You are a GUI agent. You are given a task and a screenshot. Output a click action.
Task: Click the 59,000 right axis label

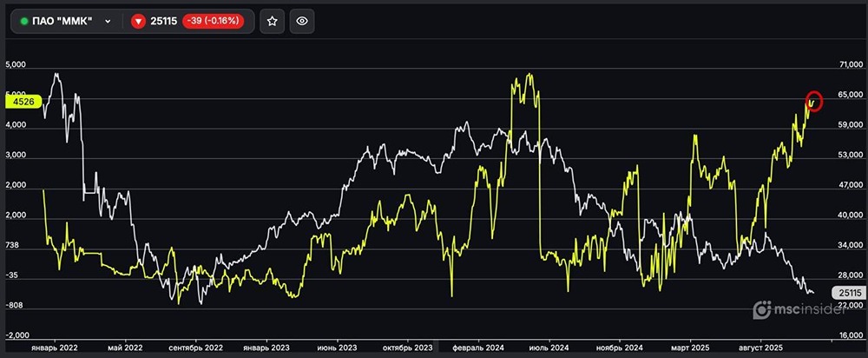pyautogui.click(x=852, y=125)
